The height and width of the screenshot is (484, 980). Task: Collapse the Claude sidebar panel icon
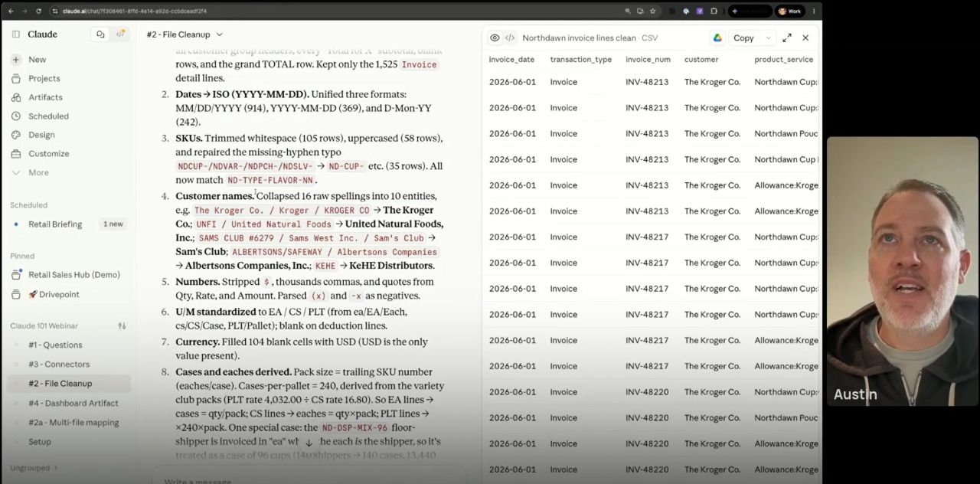tap(15, 34)
